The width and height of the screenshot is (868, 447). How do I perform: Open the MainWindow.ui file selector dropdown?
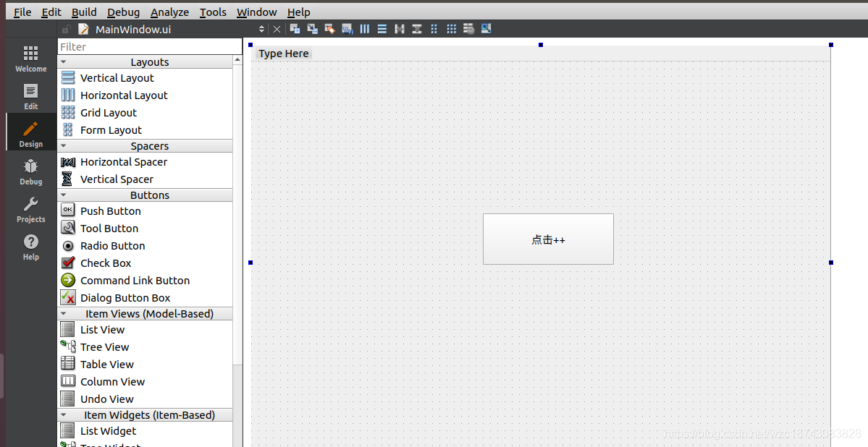(x=262, y=30)
